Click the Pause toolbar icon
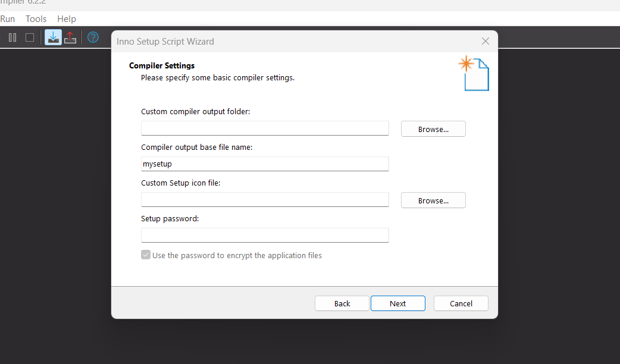 click(x=12, y=37)
